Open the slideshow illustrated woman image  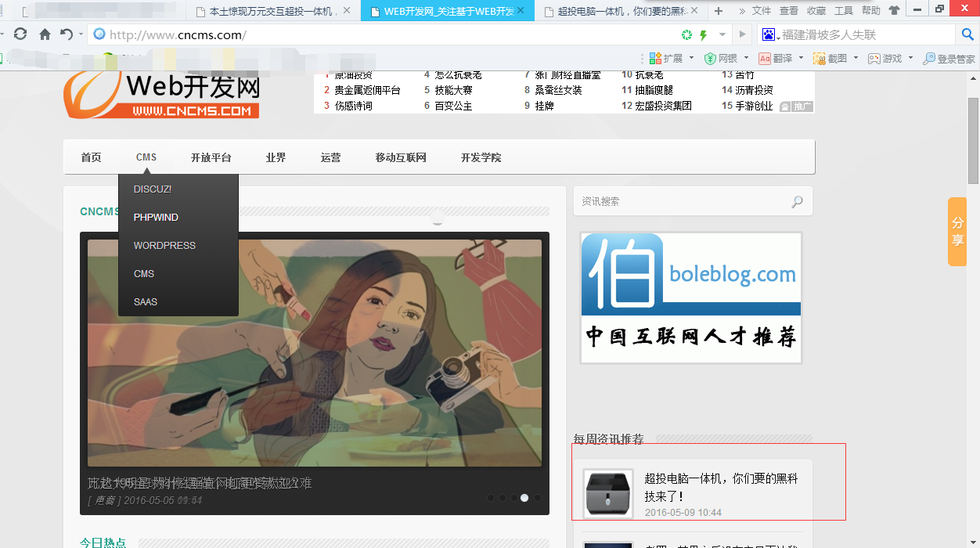point(315,353)
